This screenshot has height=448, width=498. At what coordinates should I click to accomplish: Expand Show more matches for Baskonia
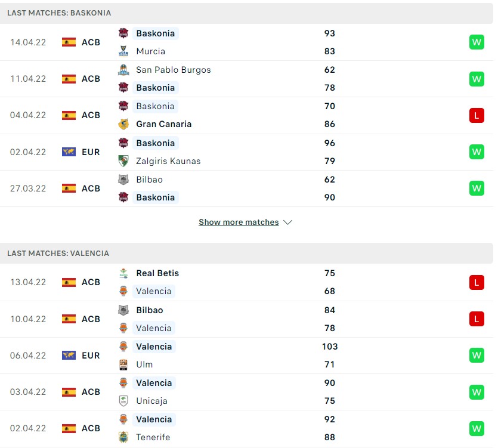[x=238, y=222]
